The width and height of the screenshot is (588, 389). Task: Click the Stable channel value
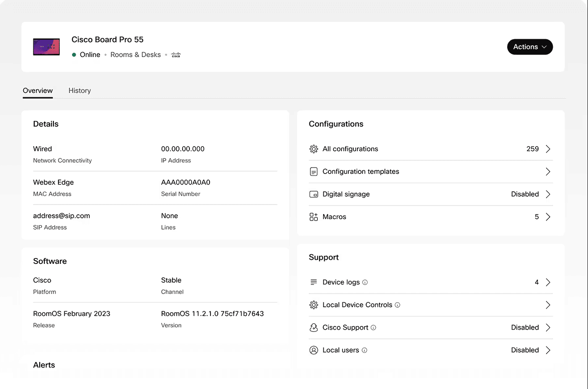pos(171,280)
